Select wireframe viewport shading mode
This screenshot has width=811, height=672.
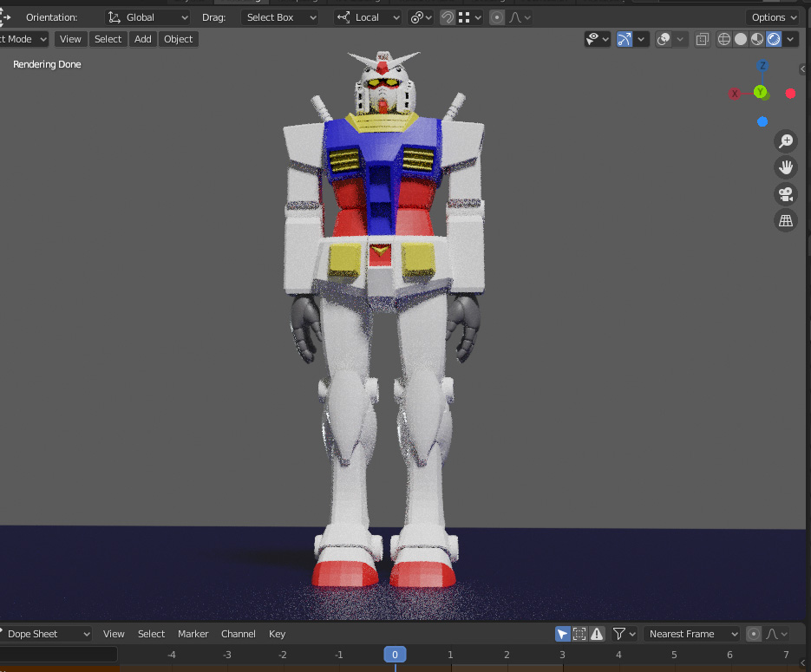pyautogui.click(x=725, y=39)
